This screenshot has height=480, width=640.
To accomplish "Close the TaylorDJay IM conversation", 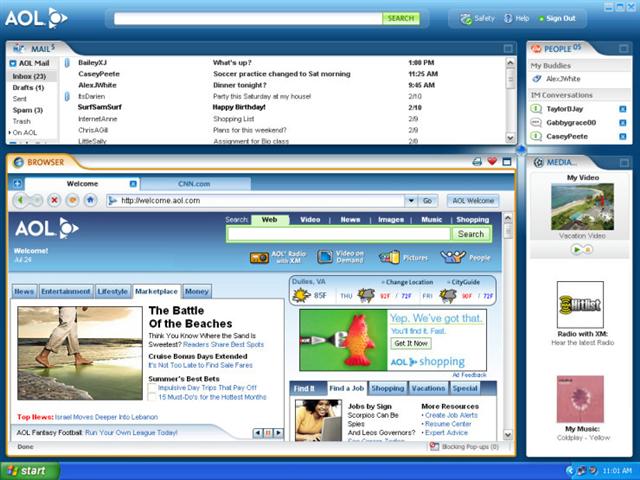I will click(622, 109).
